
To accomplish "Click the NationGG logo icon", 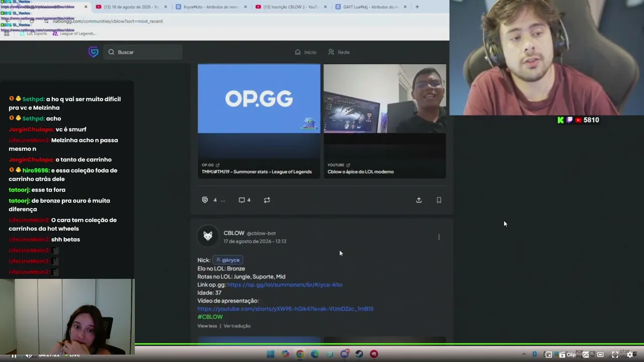I will point(93,52).
